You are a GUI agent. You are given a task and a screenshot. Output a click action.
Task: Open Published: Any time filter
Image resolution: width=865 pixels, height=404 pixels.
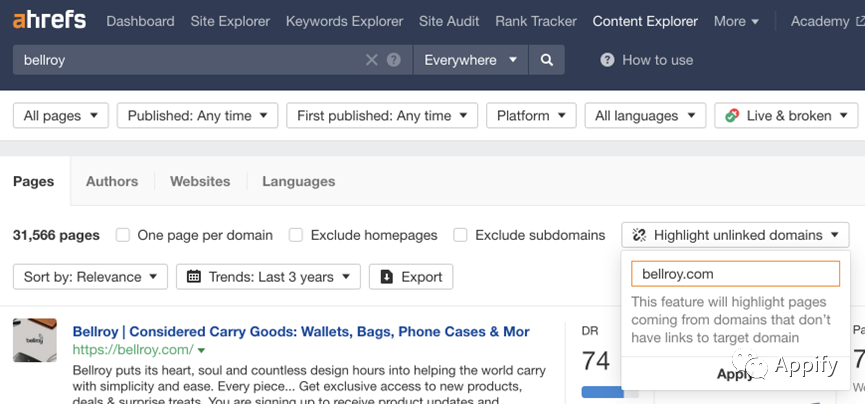click(197, 115)
